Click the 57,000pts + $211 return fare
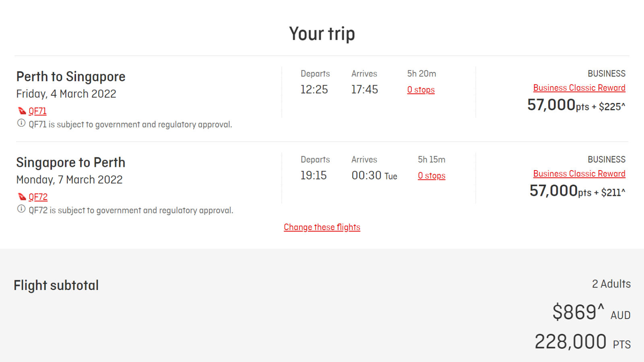Image resolution: width=644 pixels, height=362 pixels. 578,191
